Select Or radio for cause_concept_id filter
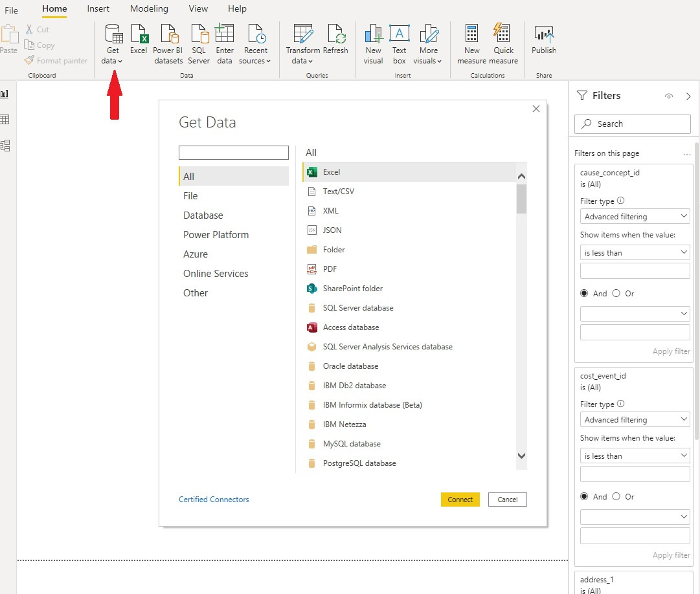Screen dimensions: 700x594 tap(616, 293)
